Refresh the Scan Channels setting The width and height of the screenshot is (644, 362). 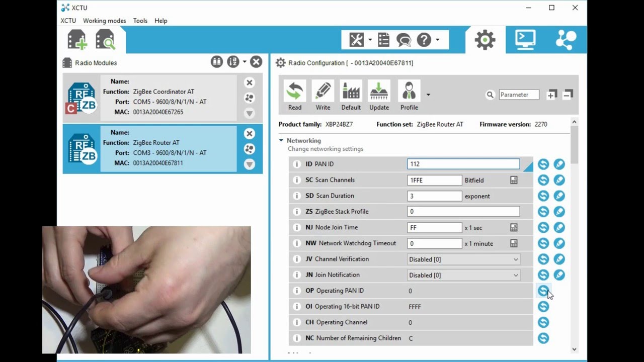(543, 180)
